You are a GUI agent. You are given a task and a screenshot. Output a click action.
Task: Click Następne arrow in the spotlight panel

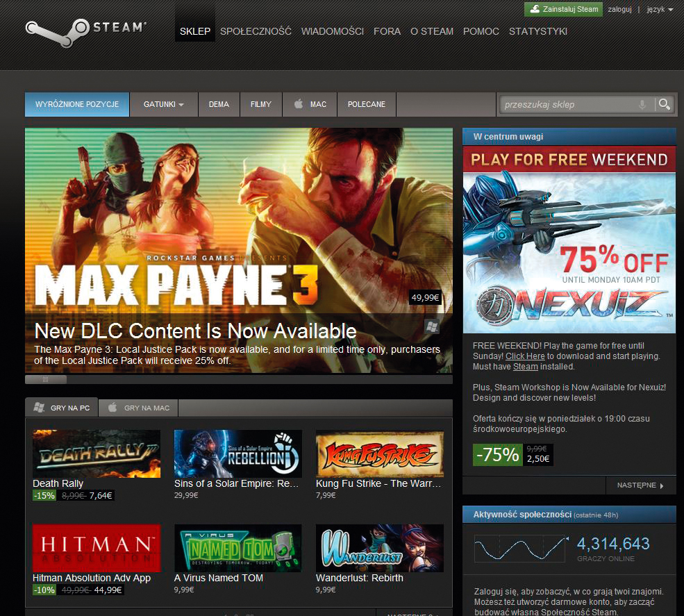[x=640, y=485]
